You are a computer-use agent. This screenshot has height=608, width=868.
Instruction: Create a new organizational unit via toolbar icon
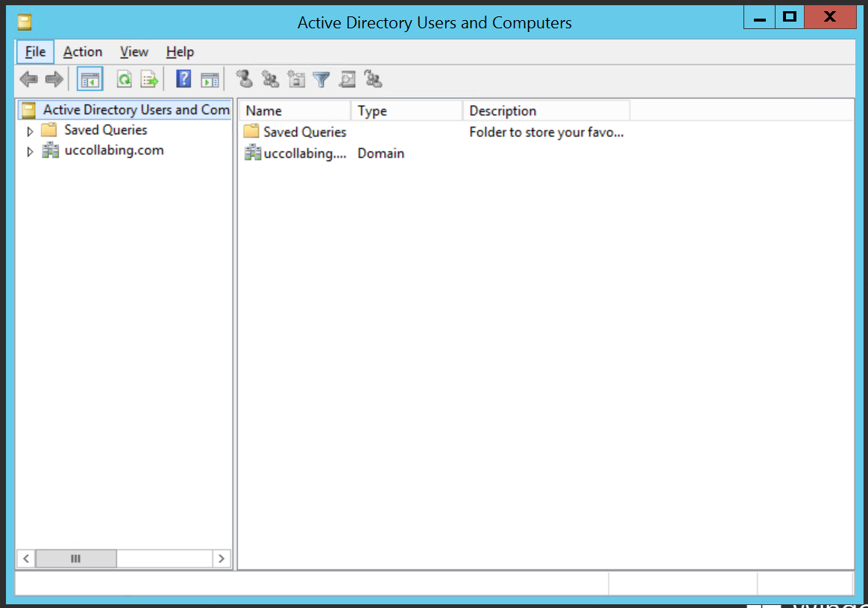pos(296,79)
